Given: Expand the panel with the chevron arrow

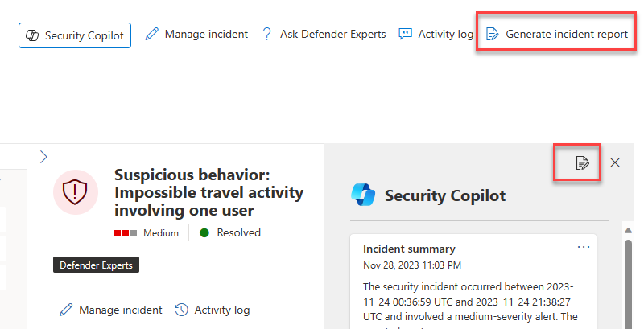Looking at the screenshot, I should click(x=44, y=157).
